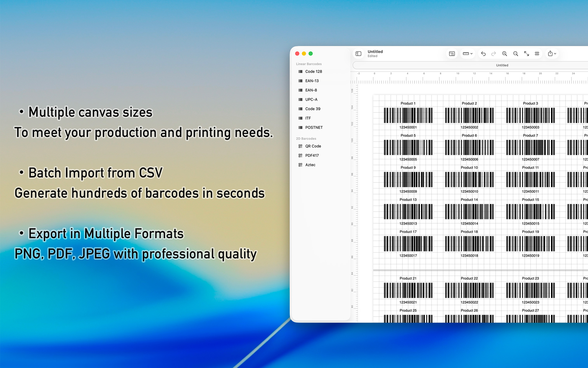This screenshot has height=368, width=588.
Task: Click the Product 5 barcode image
Action: [408, 147]
